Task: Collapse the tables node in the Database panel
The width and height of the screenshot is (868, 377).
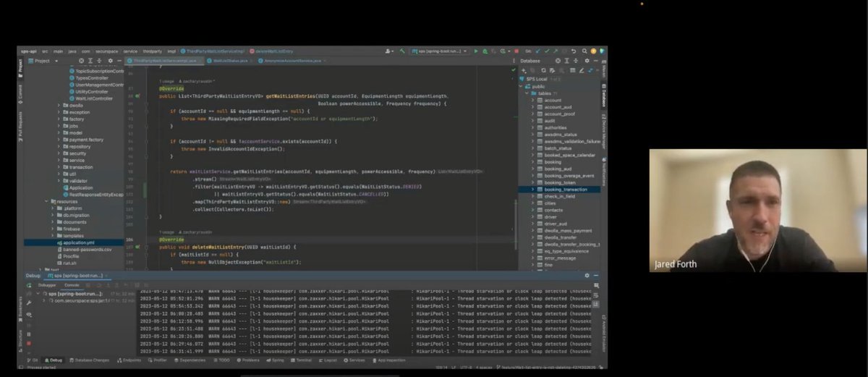Action: tap(527, 93)
